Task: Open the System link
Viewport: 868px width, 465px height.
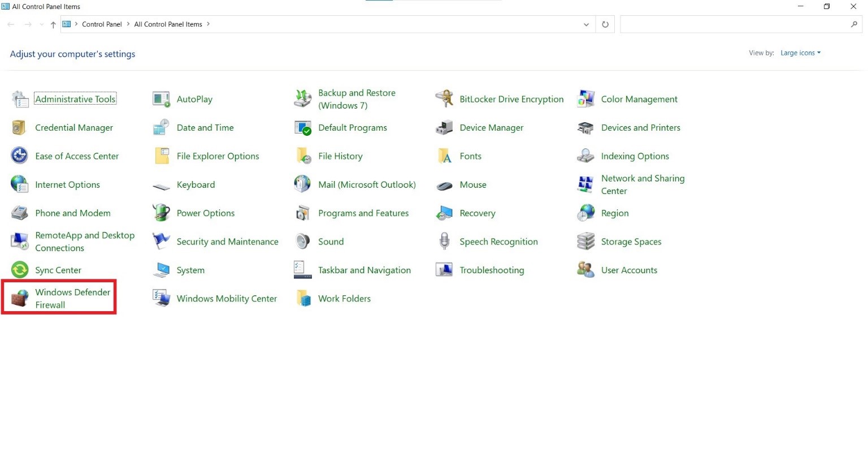Action: [190, 270]
